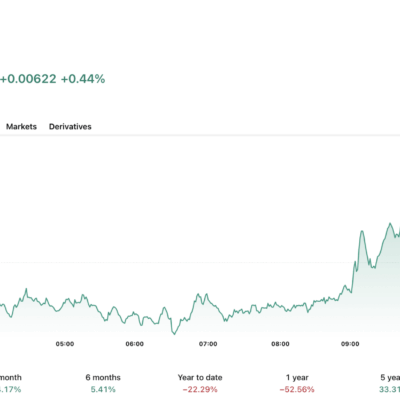This screenshot has width=400, height=400.
Task: Click the 07:00 time axis label
Action: coord(208,344)
